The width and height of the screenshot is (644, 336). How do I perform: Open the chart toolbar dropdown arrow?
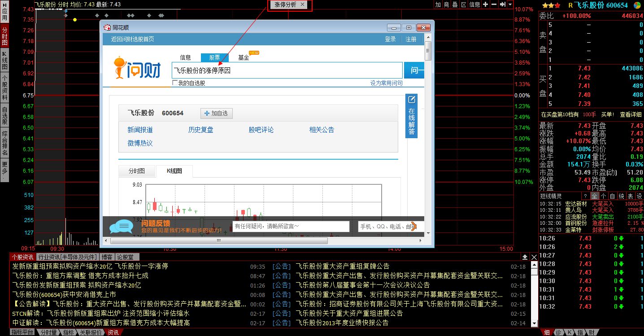(511, 4)
